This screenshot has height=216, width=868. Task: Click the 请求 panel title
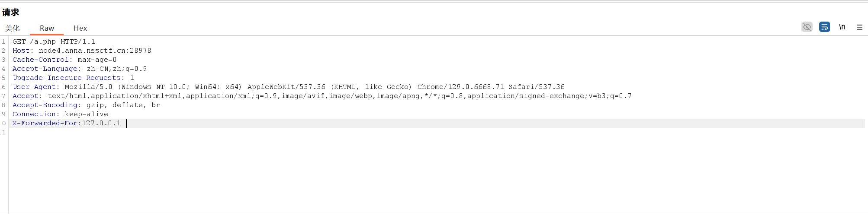tap(11, 13)
